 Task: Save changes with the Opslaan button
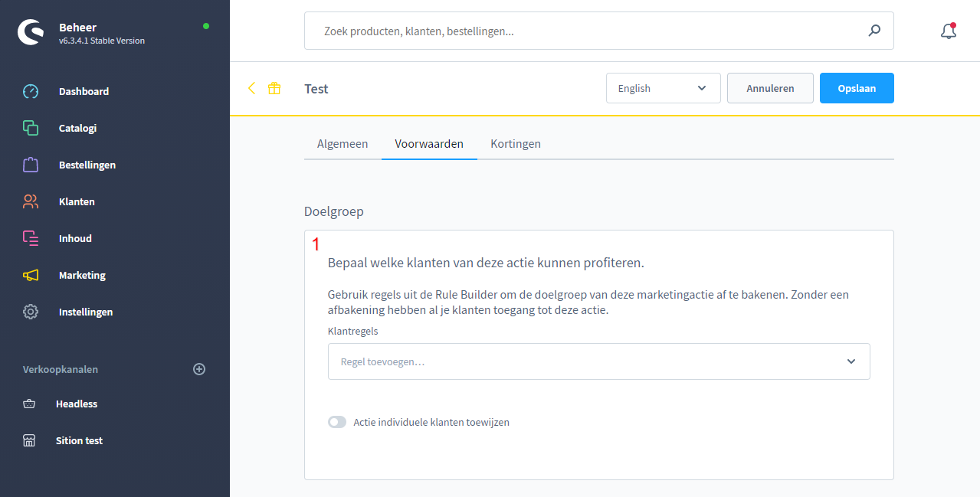pos(857,88)
